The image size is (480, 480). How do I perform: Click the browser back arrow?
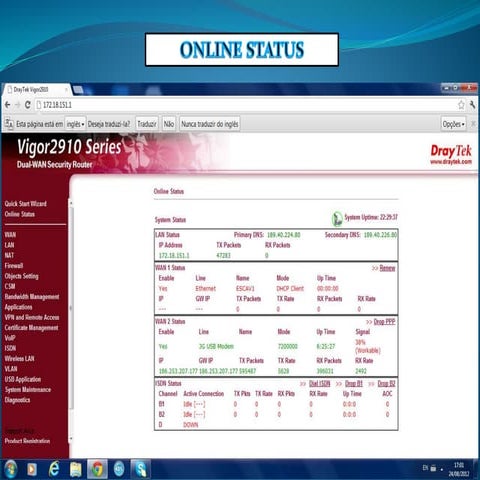pos(7,105)
